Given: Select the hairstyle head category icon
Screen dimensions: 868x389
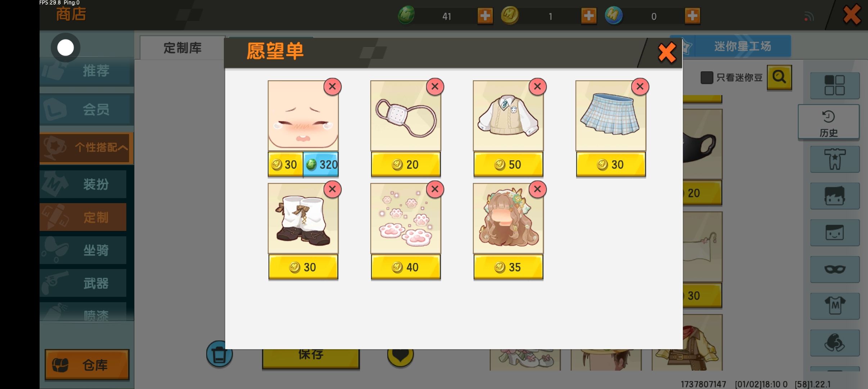Looking at the screenshot, I should (x=835, y=196).
